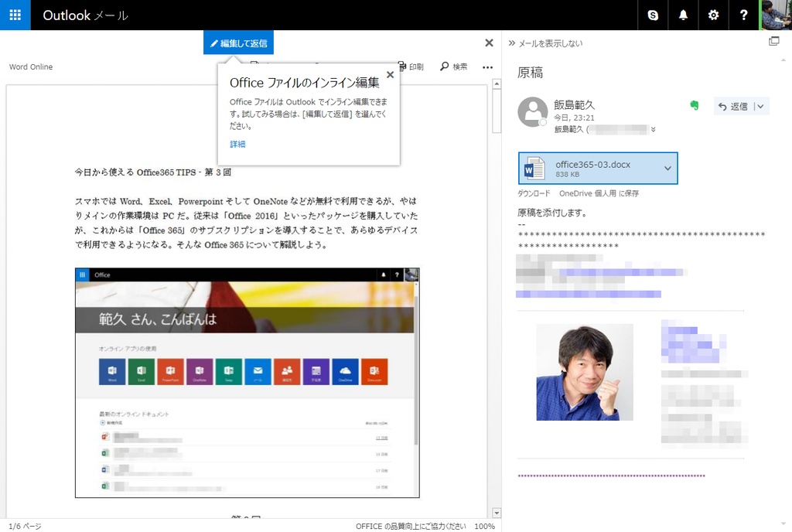Click the 1/6 ページ page indicator
792x532 pixels.
pyautogui.click(x=25, y=526)
